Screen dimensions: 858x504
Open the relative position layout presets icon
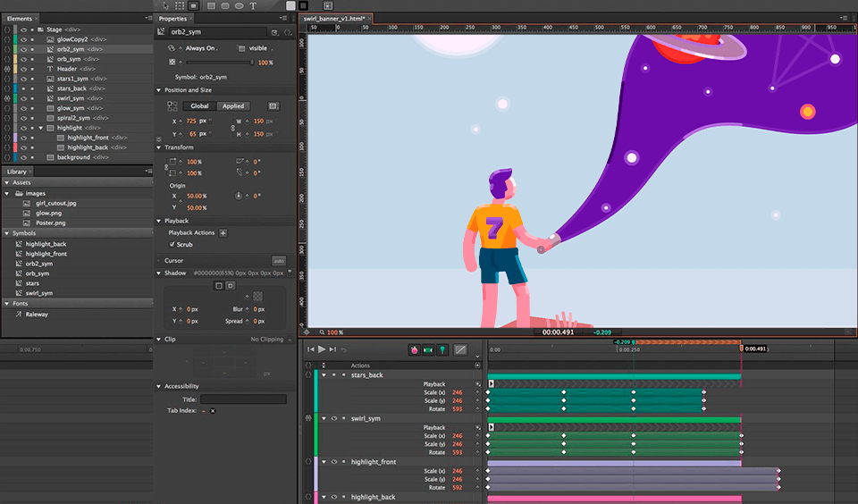point(273,106)
